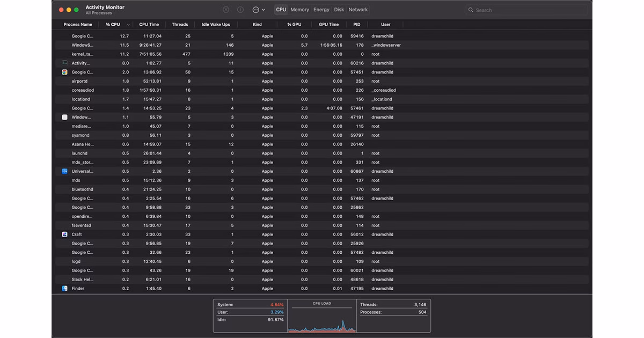This screenshot has height=338, width=644.
Task: Toggle the % CPU sort direction chevron
Action: 128,25
